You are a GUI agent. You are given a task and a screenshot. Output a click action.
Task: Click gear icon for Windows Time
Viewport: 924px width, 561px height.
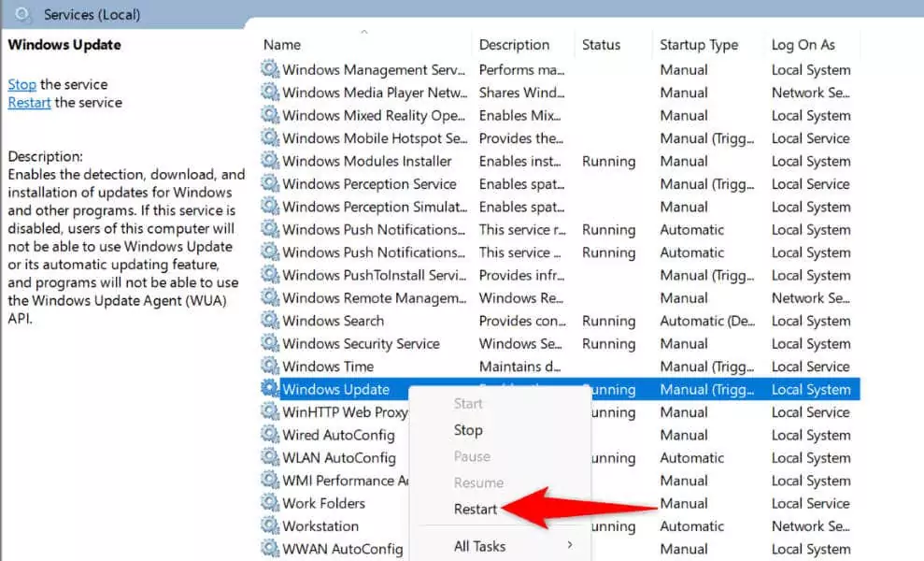(270, 366)
